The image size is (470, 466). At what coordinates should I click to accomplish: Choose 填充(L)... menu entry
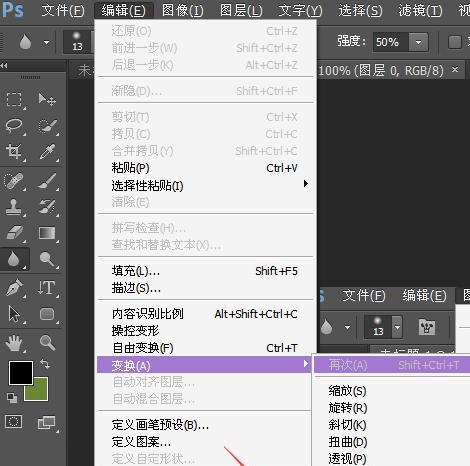(205, 271)
